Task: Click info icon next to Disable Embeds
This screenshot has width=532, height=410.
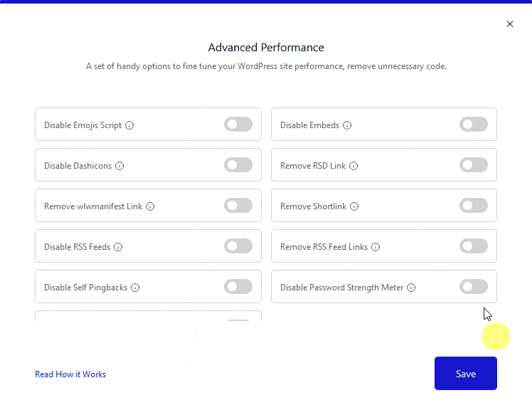Action: [347, 125]
